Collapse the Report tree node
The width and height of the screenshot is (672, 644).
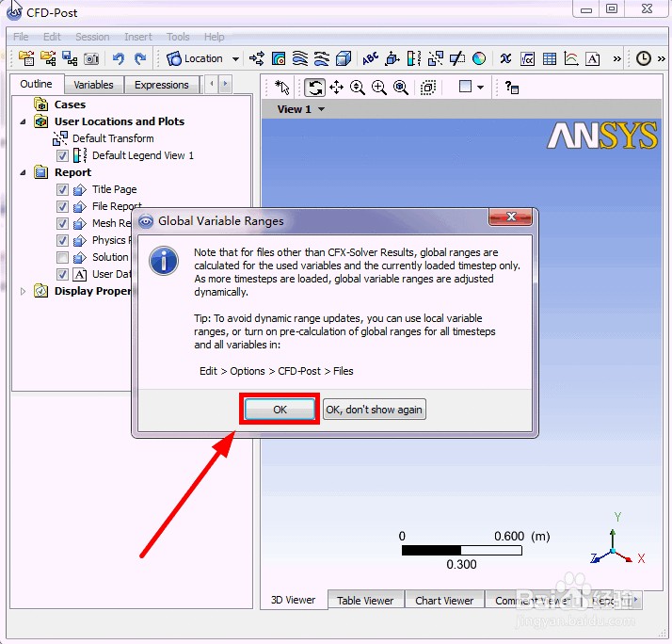[23, 172]
